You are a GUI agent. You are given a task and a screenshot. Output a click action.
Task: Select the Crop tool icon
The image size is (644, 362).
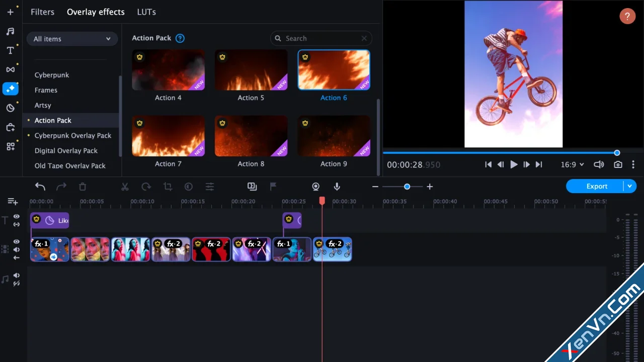pos(168,187)
